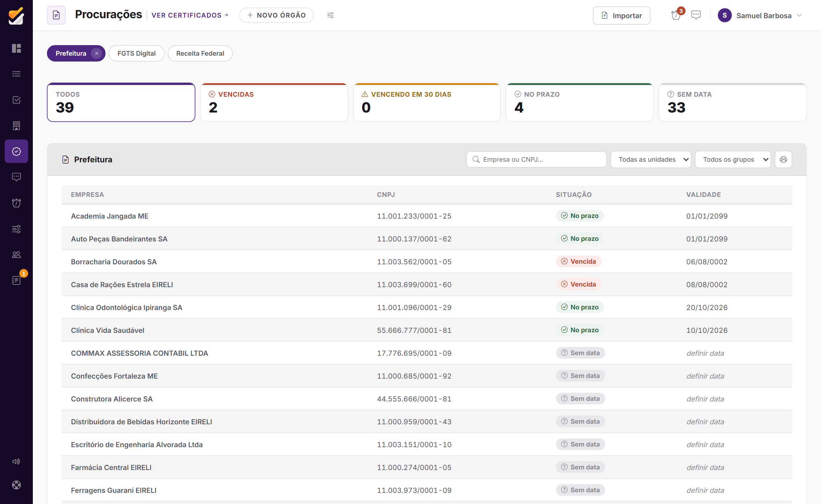Click CNPJ 55.666.777/0001-81
The width and height of the screenshot is (821, 504).
pos(414,330)
